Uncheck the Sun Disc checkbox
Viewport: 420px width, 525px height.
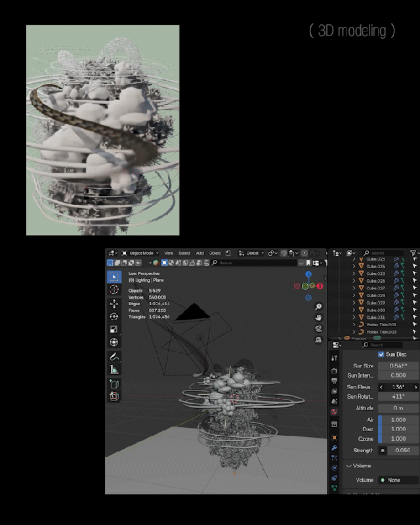(381, 354)
